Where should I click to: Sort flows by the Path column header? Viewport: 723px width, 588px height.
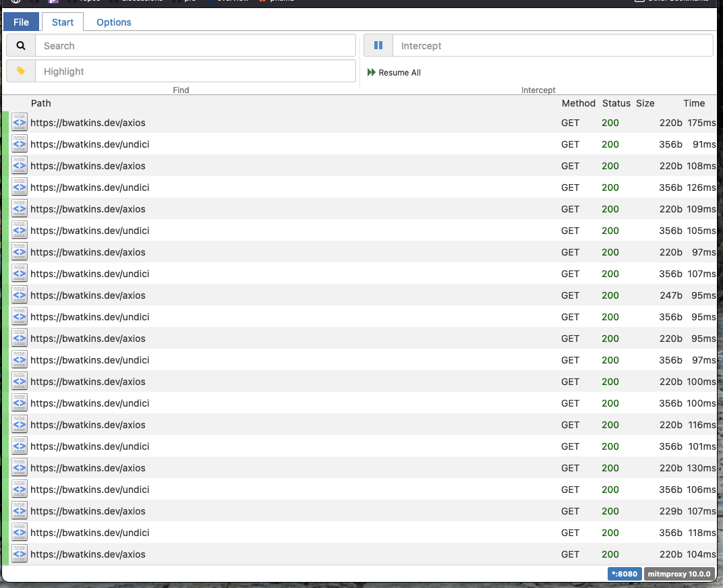coord(40,103)
